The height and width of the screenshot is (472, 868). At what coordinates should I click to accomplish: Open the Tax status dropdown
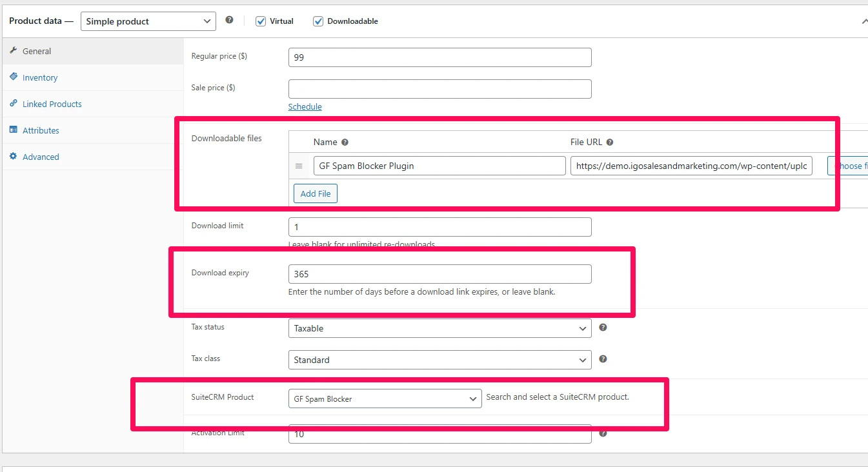(439, 328)
